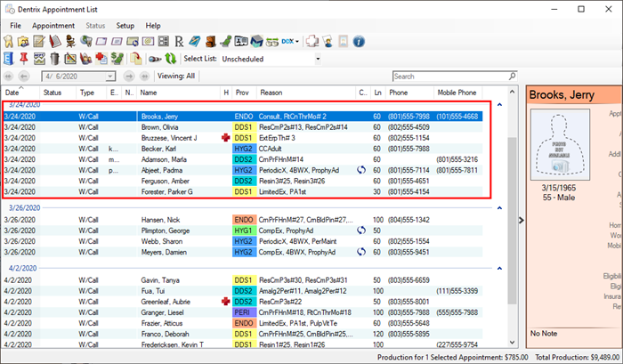This screenshot has height=364, width=623.
Task: Click the ID card toolbar icon
Action: (241, 41)
